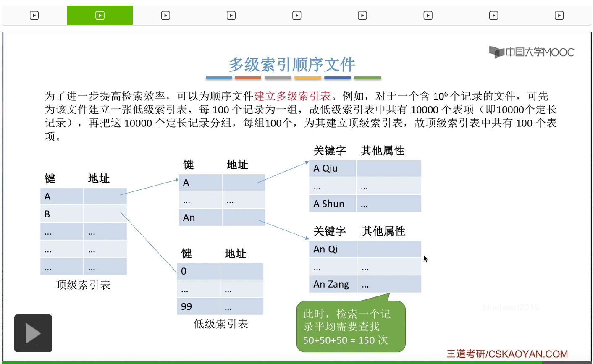
Task: Click the 99 key cell
Action: (198, 306)
